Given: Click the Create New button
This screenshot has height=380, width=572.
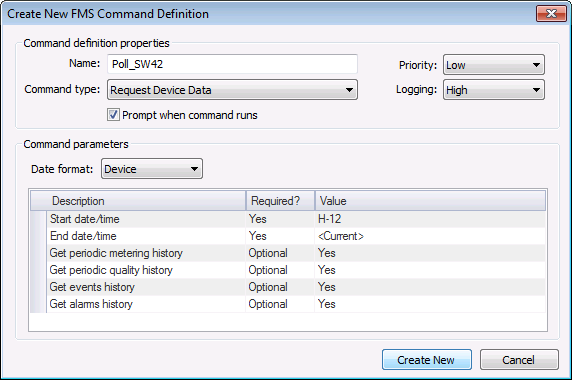Looking at the screenshot, I should 427,360.
